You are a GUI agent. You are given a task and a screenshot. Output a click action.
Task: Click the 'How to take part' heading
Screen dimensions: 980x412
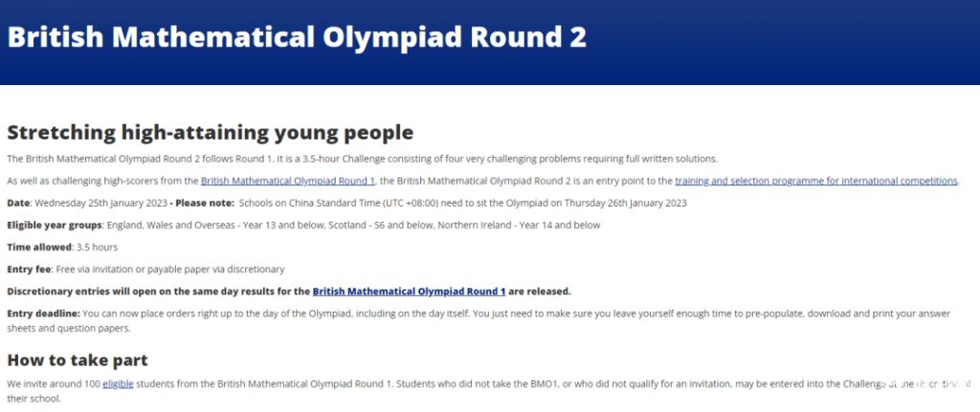[78, 360]
